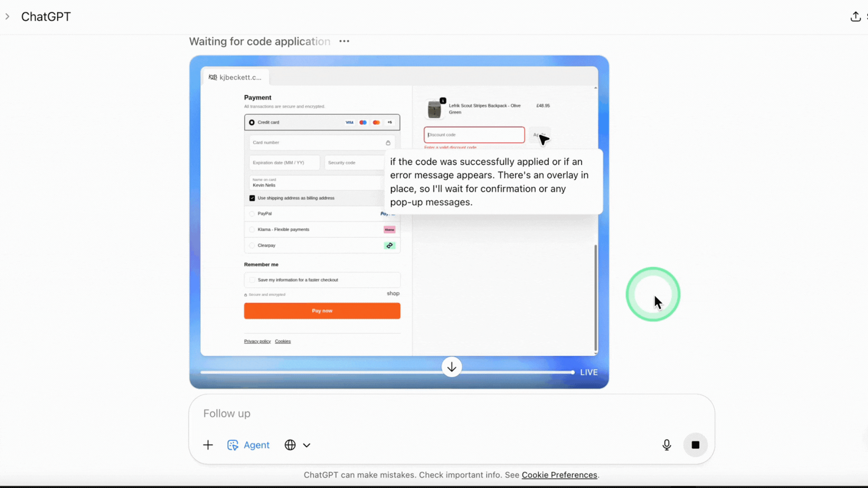Screen dimensions: 868x488
Task: Select the Credit card radio button
Action: 252,122
